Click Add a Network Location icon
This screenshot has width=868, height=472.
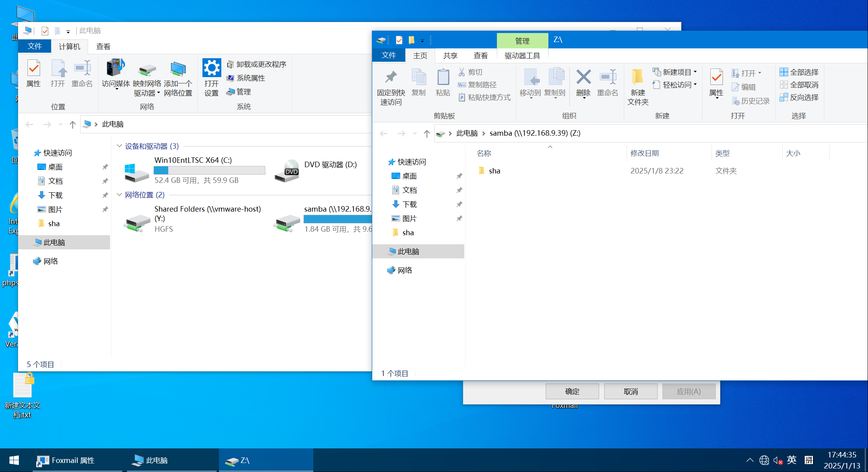click(178, 70)
